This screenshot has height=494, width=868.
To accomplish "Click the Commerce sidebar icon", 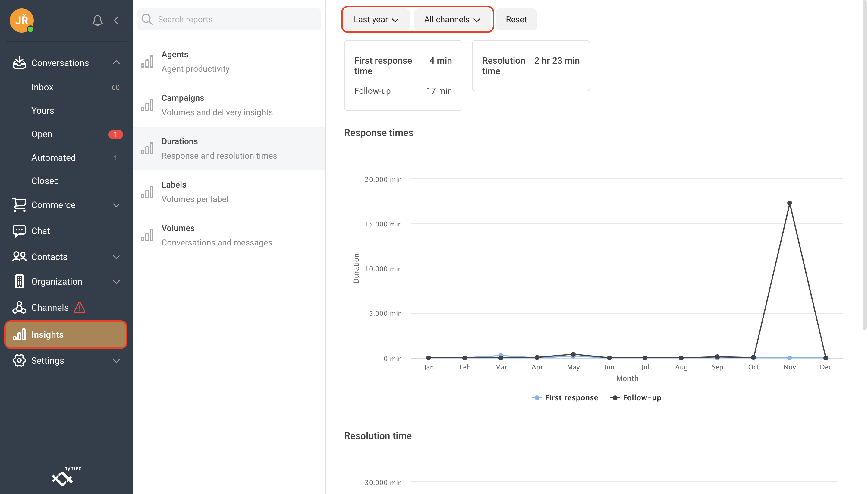I will tap(18, 205).
